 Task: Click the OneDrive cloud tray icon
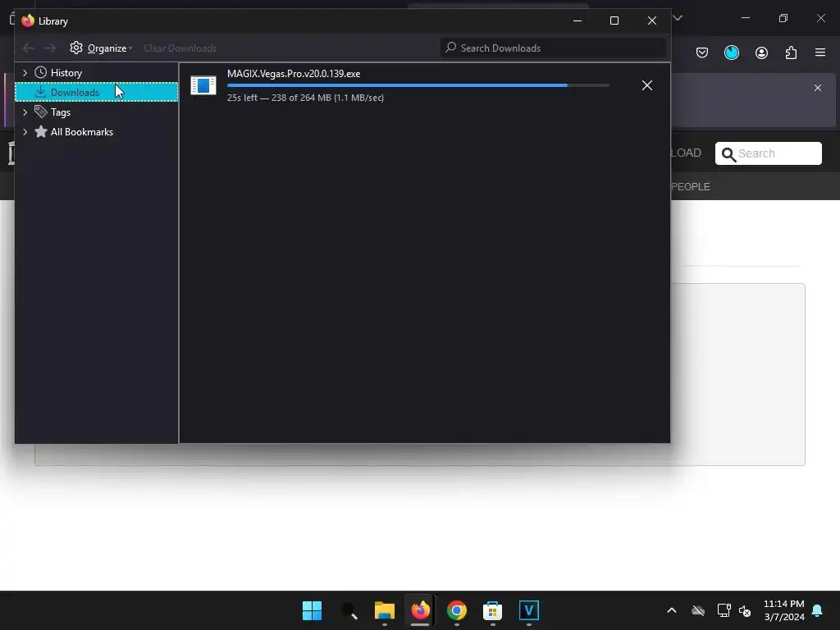point(697,610)
